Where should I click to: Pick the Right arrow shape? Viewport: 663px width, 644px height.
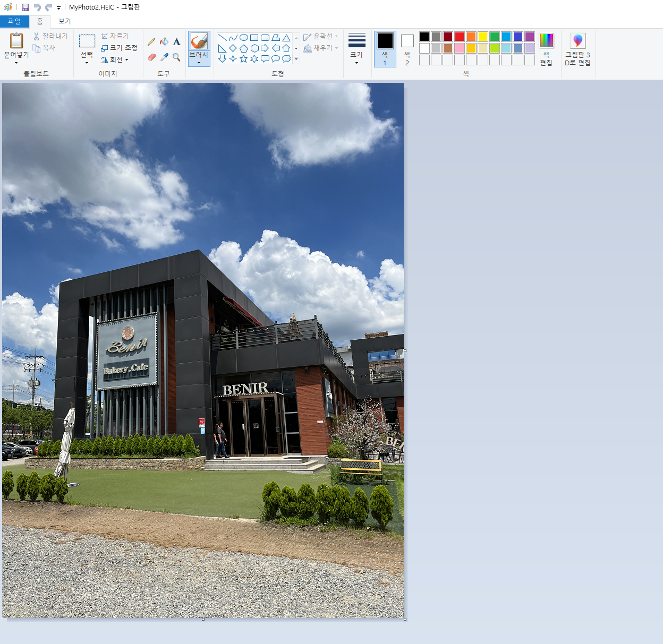click(265, 48)
